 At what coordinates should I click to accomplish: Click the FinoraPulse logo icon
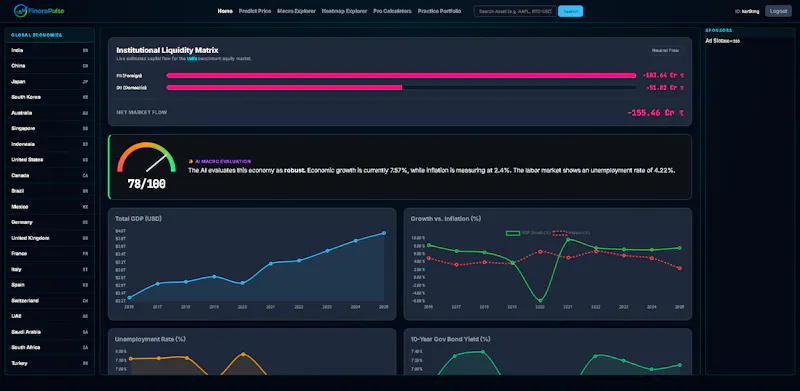(x=20, y=10)
